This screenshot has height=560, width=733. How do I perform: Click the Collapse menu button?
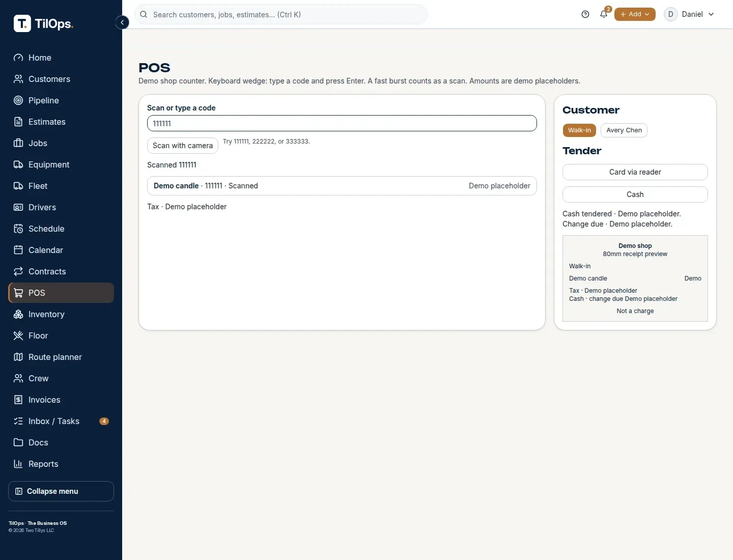click(x=61, y=491)
